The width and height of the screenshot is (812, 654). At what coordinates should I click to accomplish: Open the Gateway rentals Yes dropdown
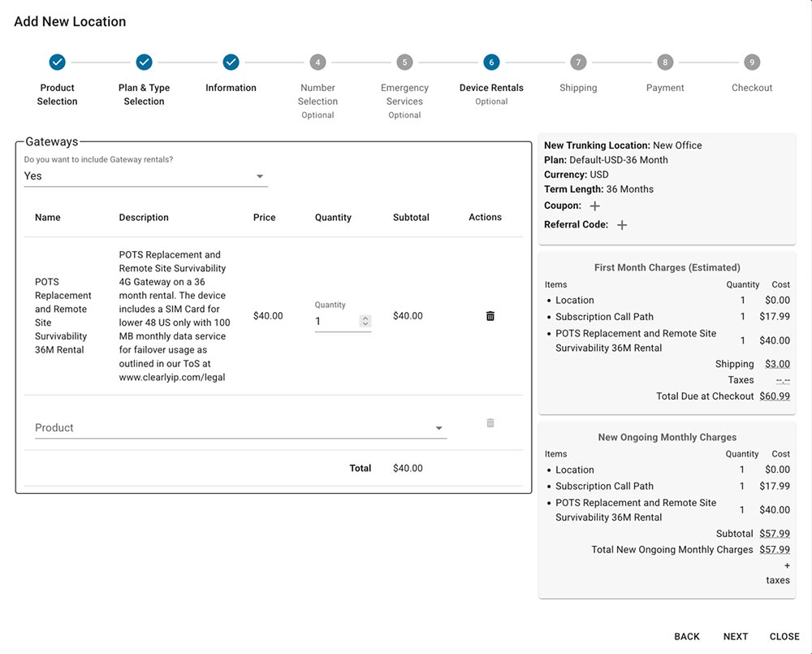(x=146, y=176)
